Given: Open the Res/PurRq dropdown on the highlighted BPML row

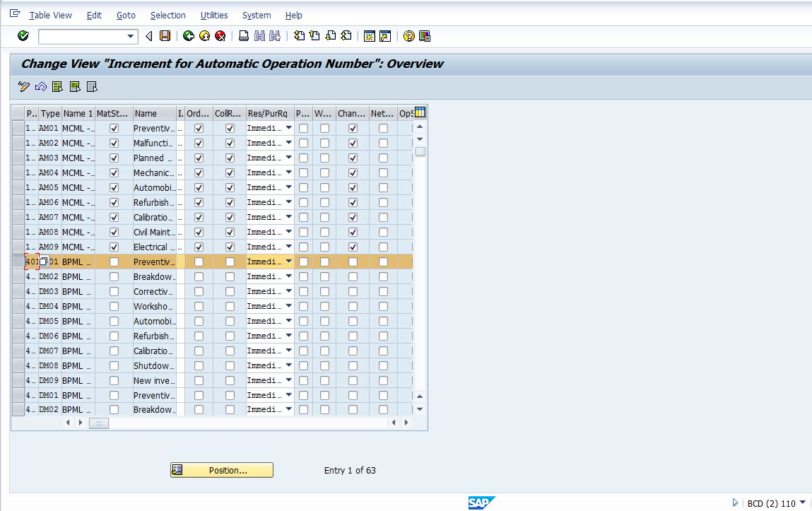Looking at the screenshot, I should click(288, 262).
